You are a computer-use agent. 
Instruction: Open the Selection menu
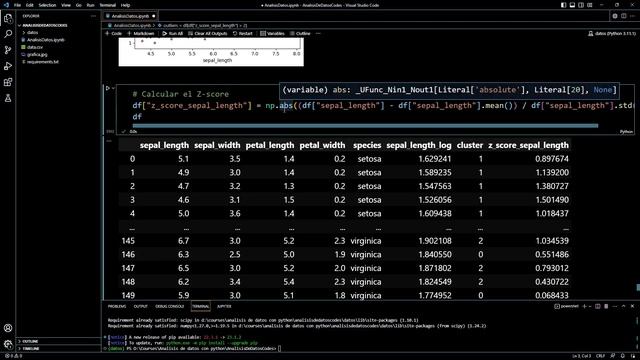click(x=47, y=5)
